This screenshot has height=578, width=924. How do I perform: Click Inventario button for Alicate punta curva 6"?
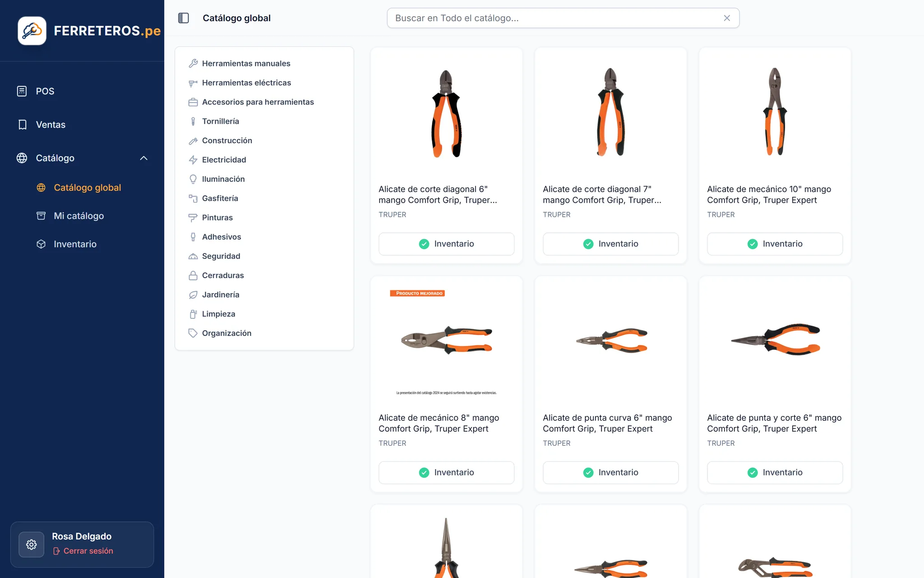click(610, 473)
